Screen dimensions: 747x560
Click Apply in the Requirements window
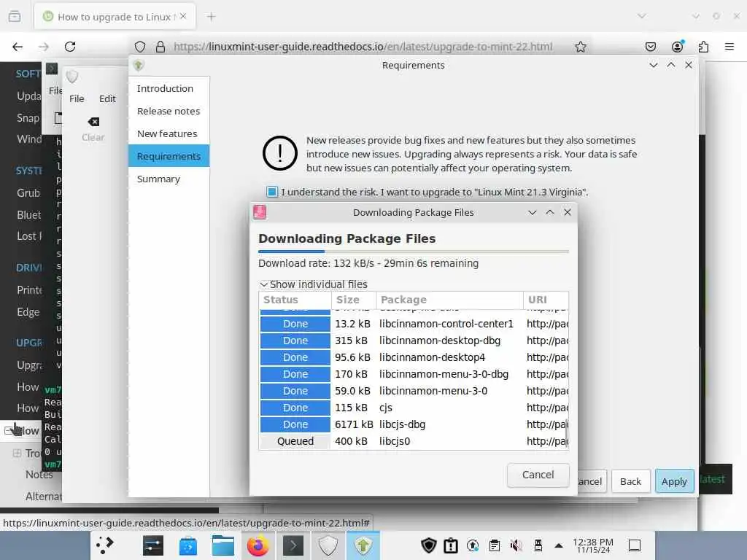[674, 481]
